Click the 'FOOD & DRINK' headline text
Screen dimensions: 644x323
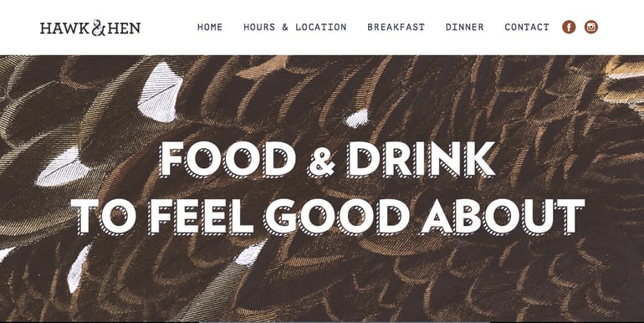click(x=327, y=160)
